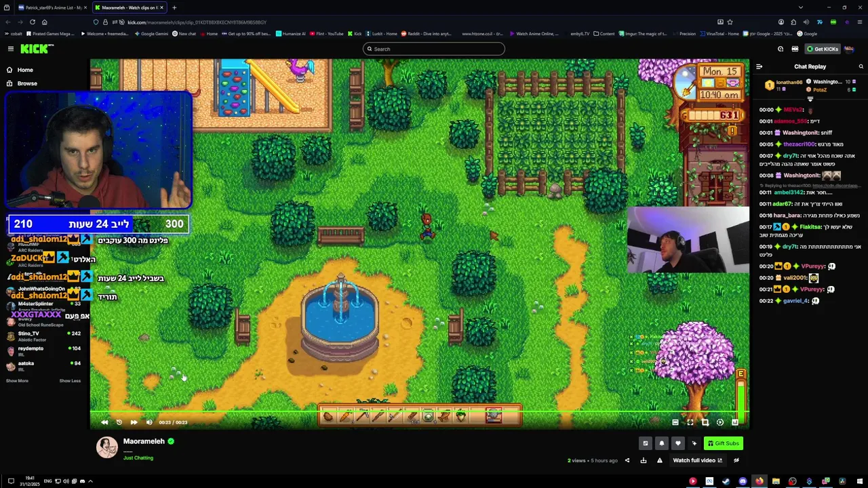Viewport: 868px width, 488px height.
Task: Open the list-all-tabs dropdown
Action: 801,7
